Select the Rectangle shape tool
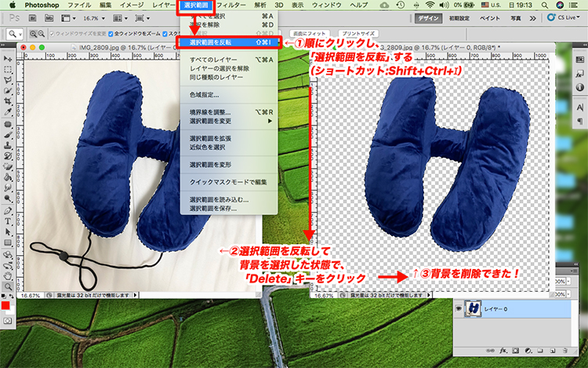Image resolution: width=588 pixels, height=368 pixels. [x=8, y=242]
